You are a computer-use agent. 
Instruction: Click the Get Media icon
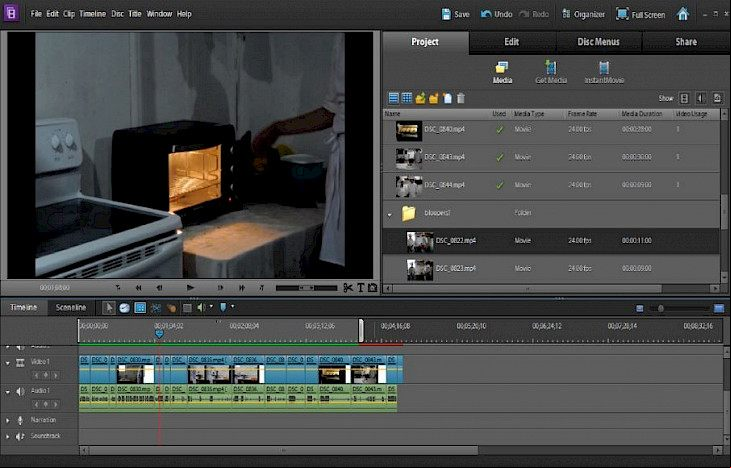pos(551,73)
